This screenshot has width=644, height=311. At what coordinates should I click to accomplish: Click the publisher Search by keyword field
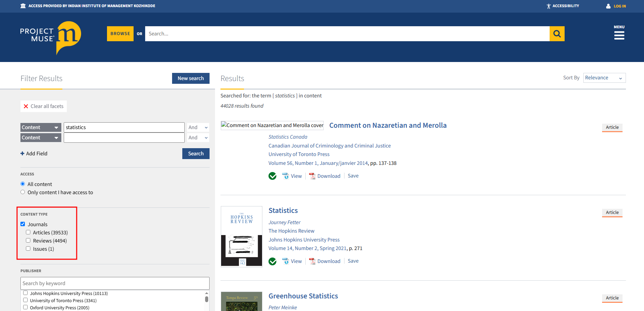pos(115,283)
